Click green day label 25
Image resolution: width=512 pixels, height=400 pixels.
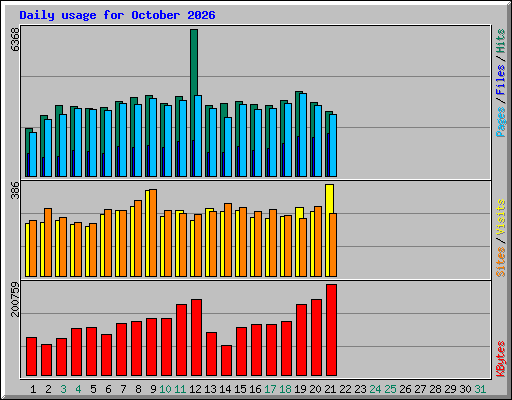(x=390, y=389)
